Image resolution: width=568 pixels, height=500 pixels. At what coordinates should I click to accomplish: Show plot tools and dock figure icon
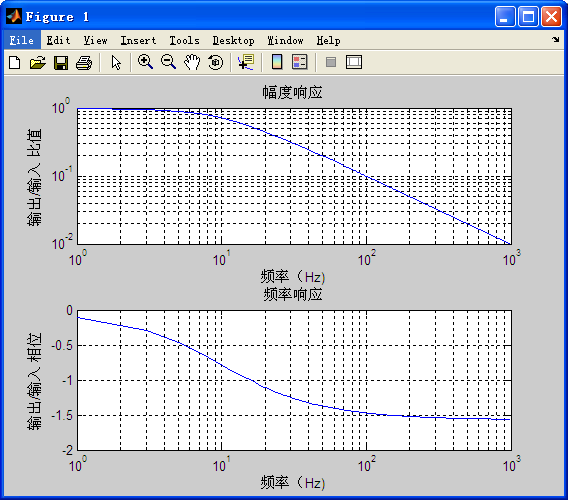(354, 62)
